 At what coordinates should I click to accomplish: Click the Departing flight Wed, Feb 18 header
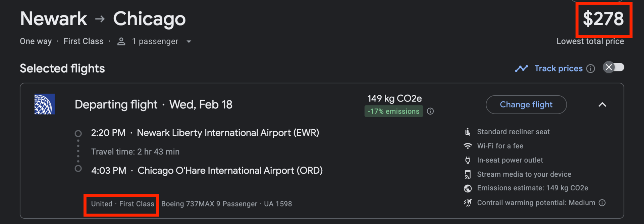click(153, 104)
